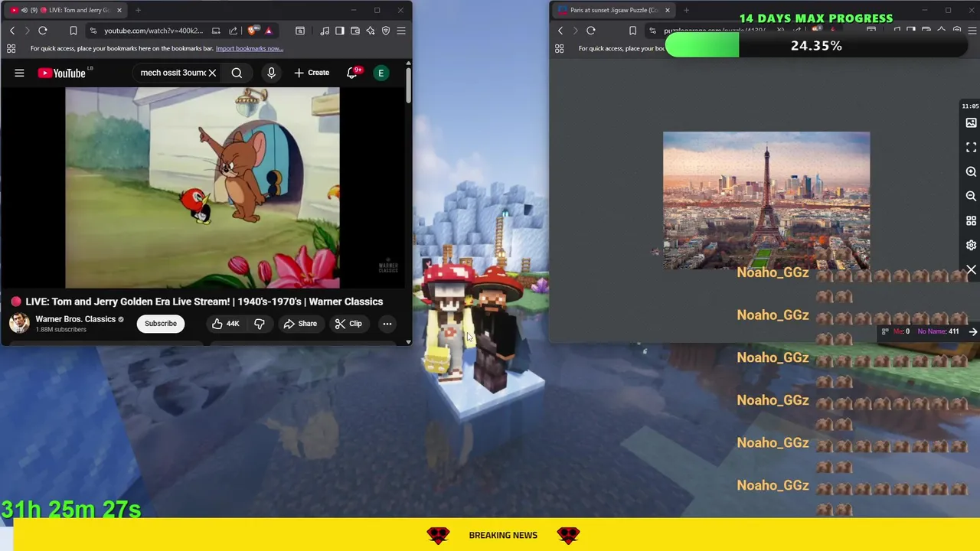This screenshot has width=980, height=551.
Task: Mute the tab audio speaker icon
Action: pos(24,10)
